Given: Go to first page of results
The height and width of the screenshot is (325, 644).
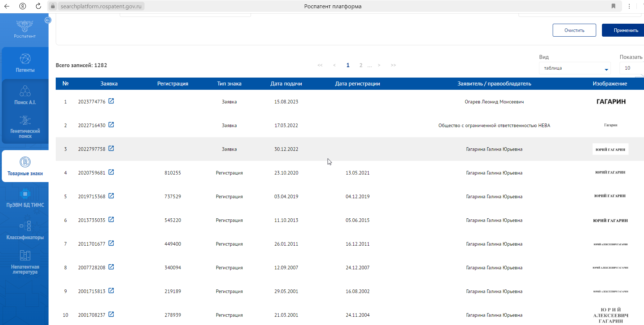Looking at the screenshot, I should pyautogui.click(x=320, y=65).
